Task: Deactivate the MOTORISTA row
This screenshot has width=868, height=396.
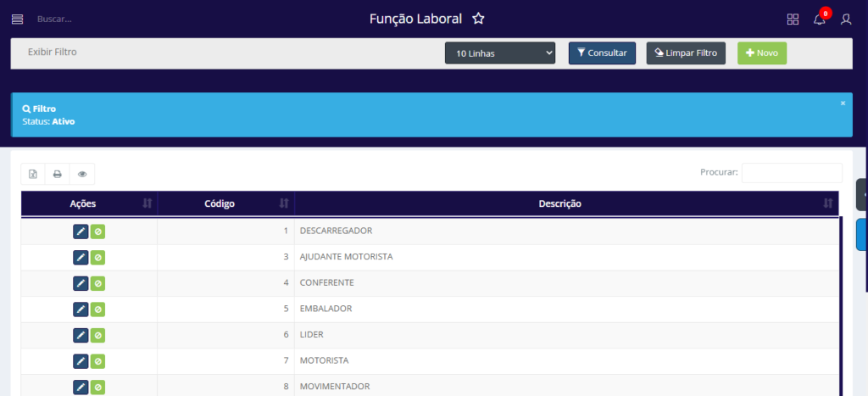Action: 98,361
